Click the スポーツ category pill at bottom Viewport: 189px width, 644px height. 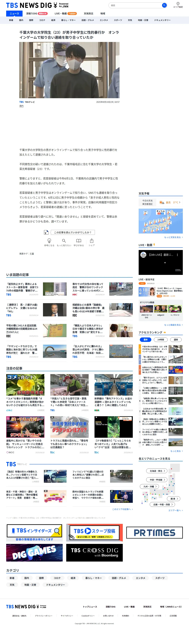(x=160, y=578)
